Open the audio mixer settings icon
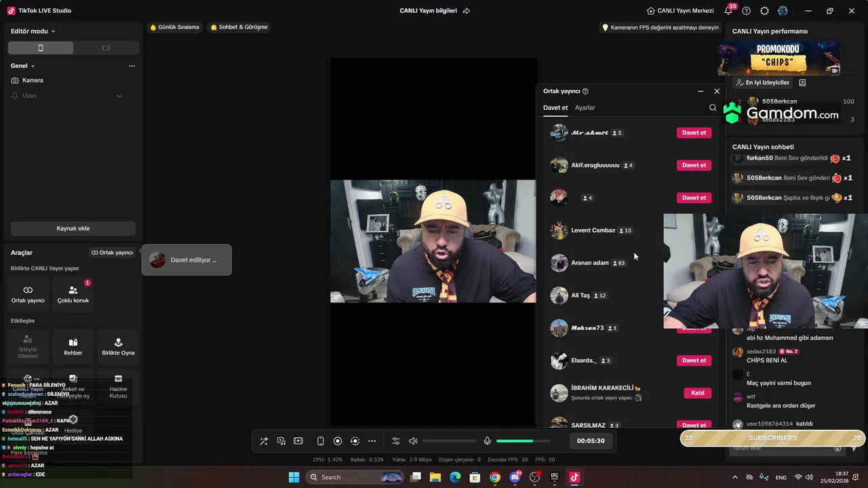 coord(396,441)
